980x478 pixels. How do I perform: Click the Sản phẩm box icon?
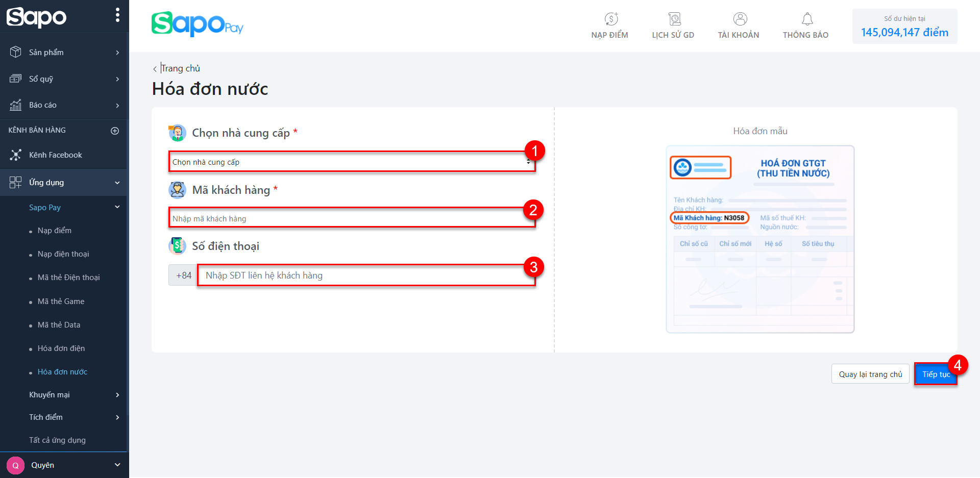[x=16, y=52]
